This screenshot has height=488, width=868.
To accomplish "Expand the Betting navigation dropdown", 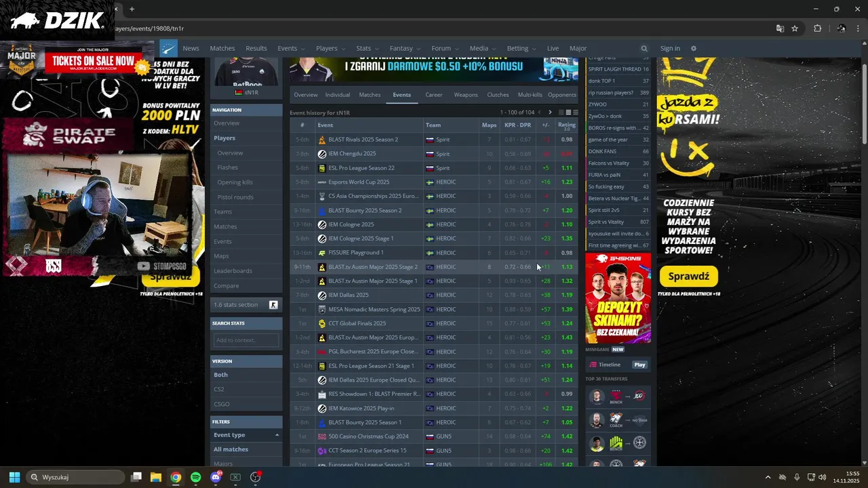I will tap(534, 49).
